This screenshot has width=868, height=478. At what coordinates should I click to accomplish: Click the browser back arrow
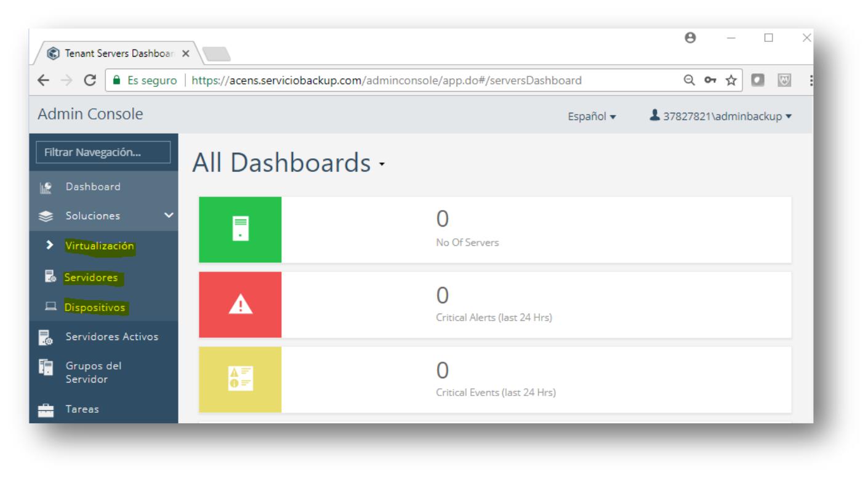pyautogui.click(x=44, y=81)
